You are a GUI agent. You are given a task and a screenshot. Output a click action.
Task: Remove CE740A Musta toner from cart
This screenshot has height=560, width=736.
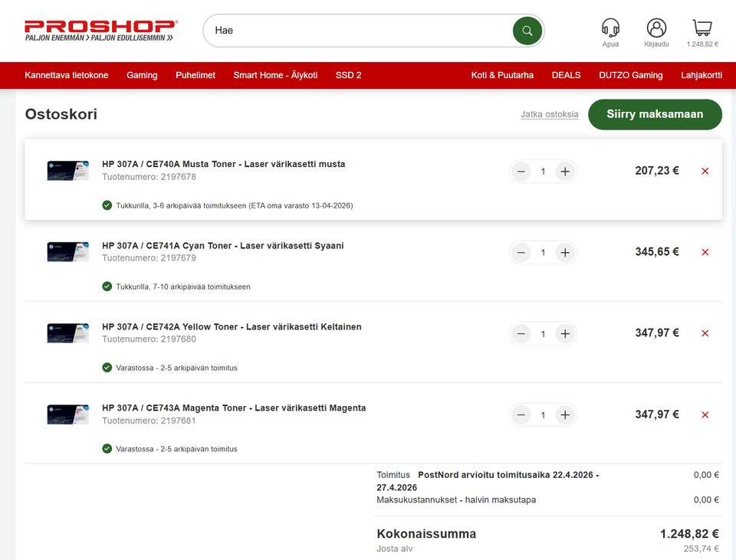click(x=705, y=171)
